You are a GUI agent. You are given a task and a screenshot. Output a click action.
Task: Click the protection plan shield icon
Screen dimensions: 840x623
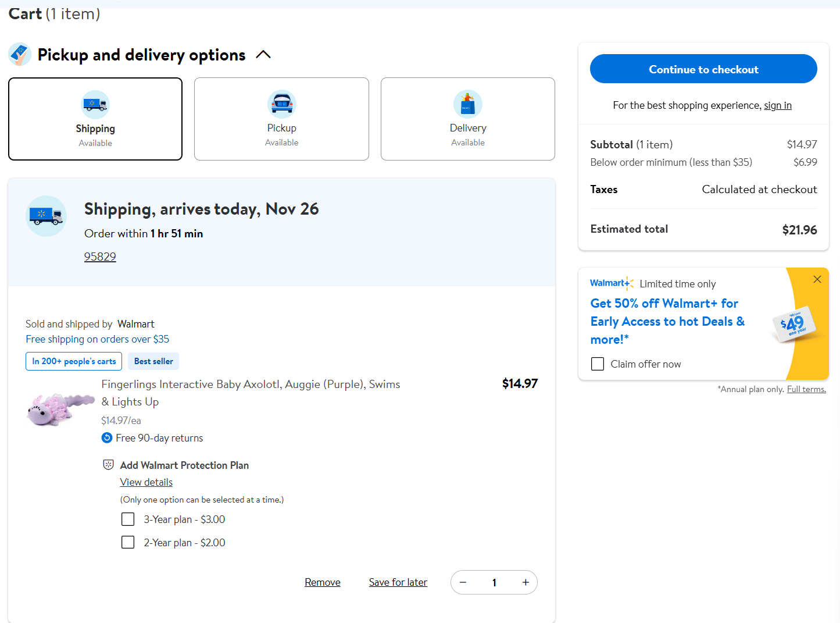108,465
